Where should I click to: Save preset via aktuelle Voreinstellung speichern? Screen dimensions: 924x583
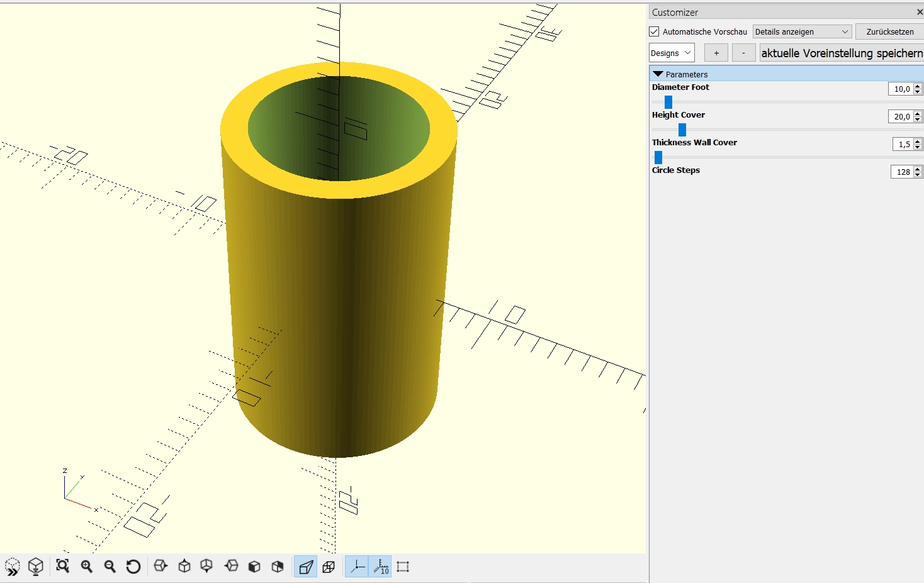[x=841, y=53]
